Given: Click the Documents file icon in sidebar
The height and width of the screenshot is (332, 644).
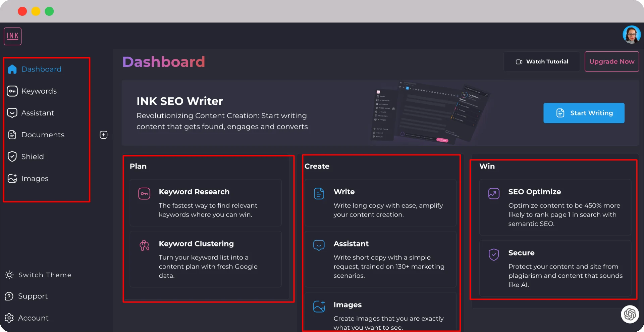Looking at the screenshot, I should [12, 135].
